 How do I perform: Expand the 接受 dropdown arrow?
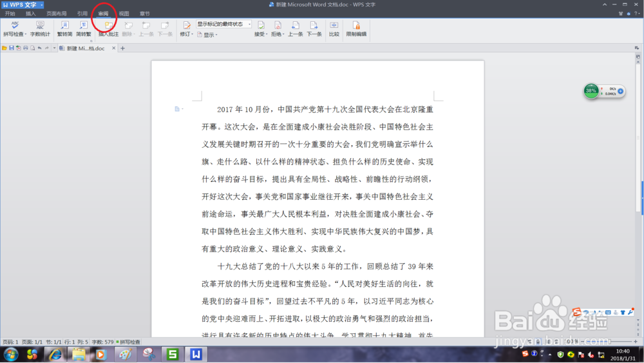tap(267, 35)
